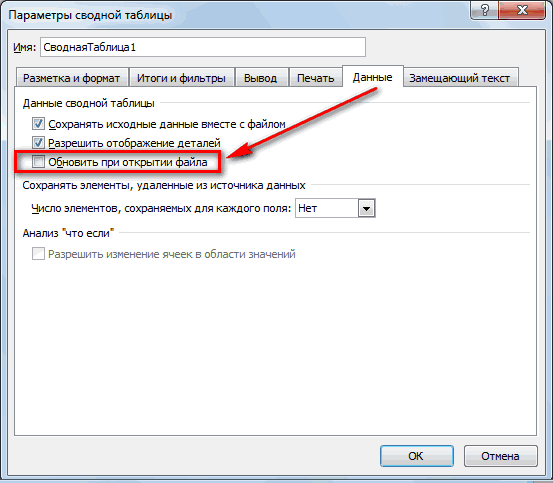Image resolution: width=553 pixels, height=483 pixels.
Task: Switch to the 'Разметка и формат' tab
Action: pos(72,78)
